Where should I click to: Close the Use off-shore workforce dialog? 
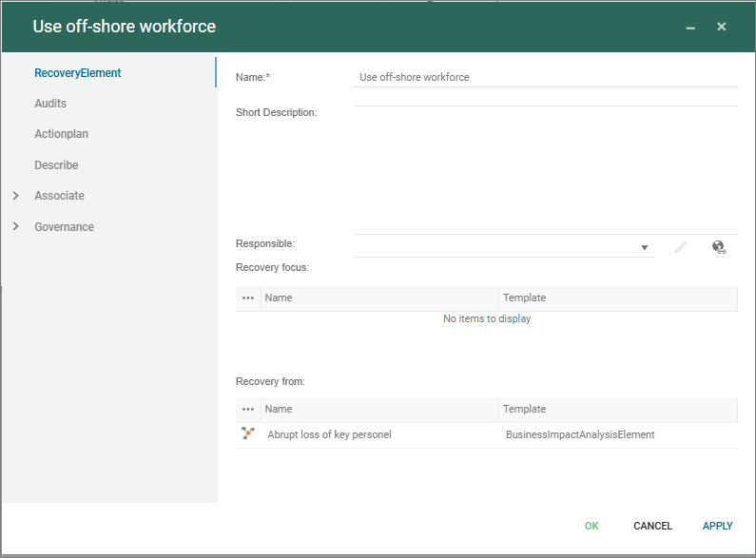coord(722,27)
